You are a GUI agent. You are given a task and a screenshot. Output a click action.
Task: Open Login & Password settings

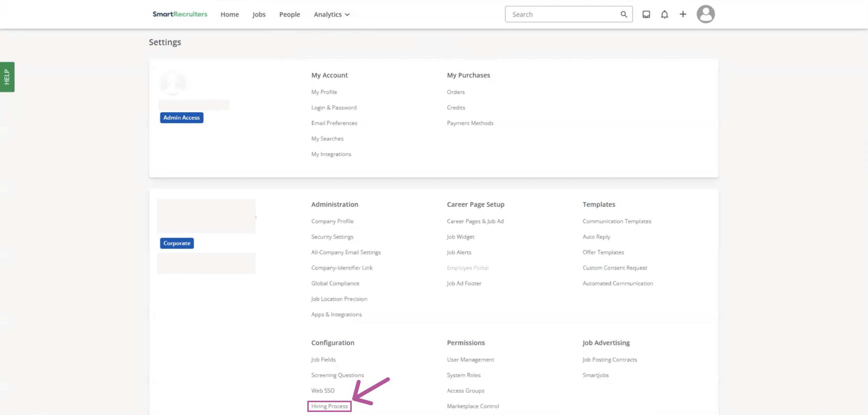click(x=334, y=108)
